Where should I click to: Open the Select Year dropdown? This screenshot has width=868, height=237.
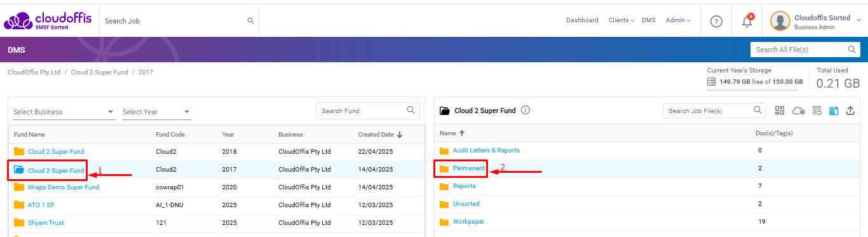pyautogui.click(x=156, y=112)
